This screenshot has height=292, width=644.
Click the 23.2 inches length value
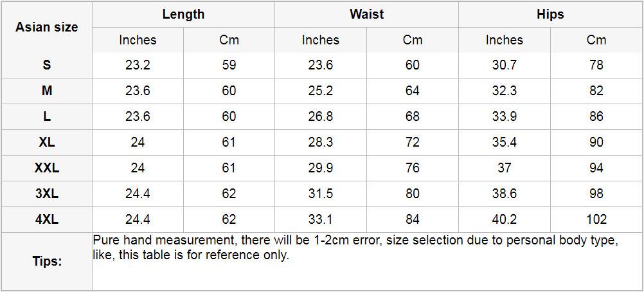(138, 65)
